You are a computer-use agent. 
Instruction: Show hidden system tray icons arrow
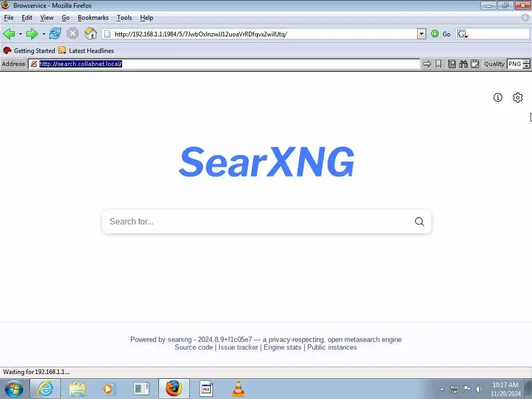point(442,389)
